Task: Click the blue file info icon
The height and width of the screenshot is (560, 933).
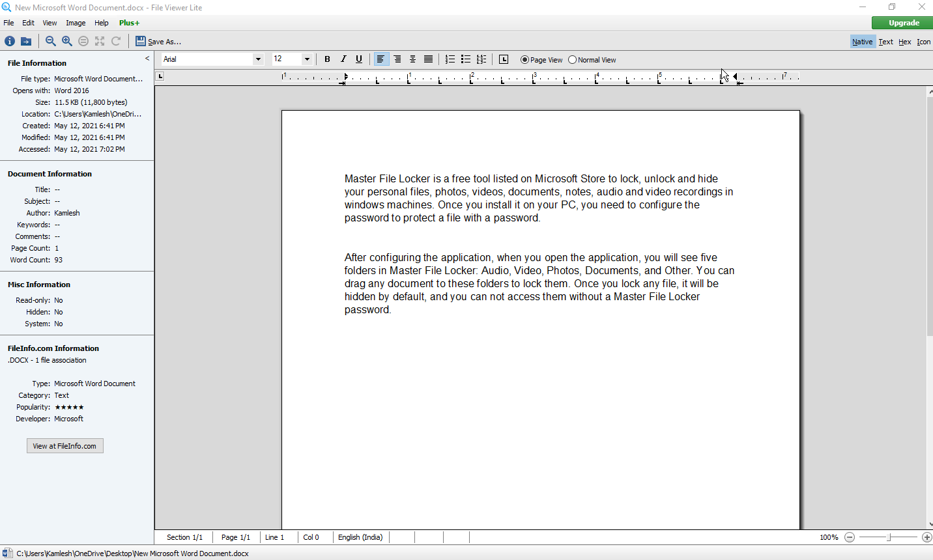Action: pos(10,41)
